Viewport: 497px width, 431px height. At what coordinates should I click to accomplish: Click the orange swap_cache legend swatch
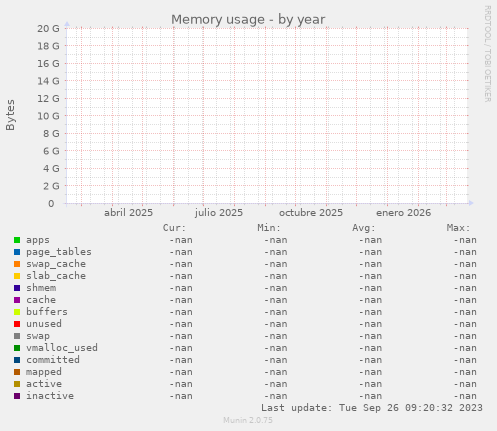pyautogui.click(x=17, y=264)
